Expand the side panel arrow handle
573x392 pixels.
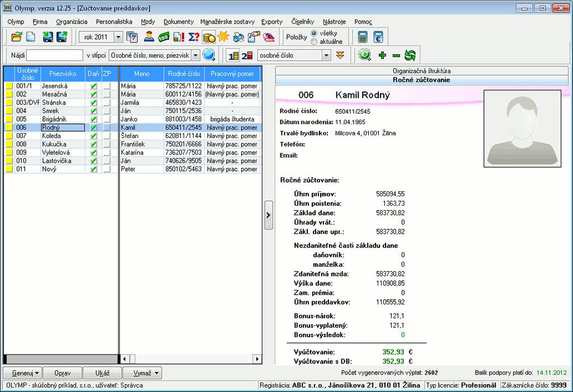tap(269, 215)
